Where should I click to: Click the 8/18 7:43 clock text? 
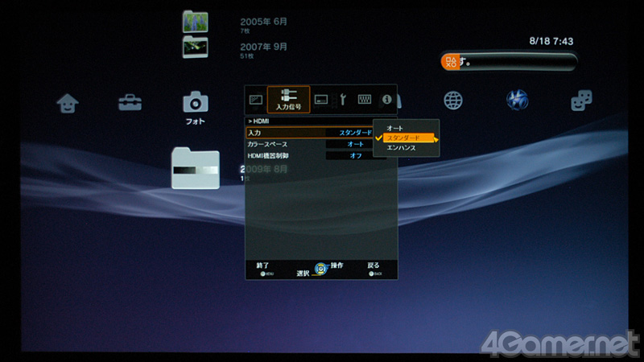551,41
